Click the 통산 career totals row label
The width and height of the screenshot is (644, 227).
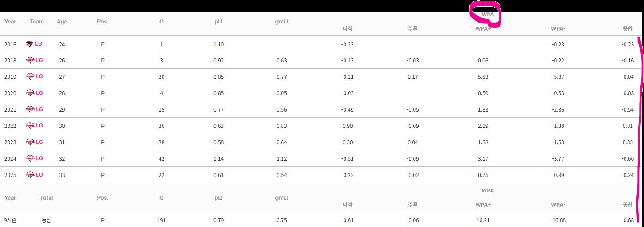point(47,220)
